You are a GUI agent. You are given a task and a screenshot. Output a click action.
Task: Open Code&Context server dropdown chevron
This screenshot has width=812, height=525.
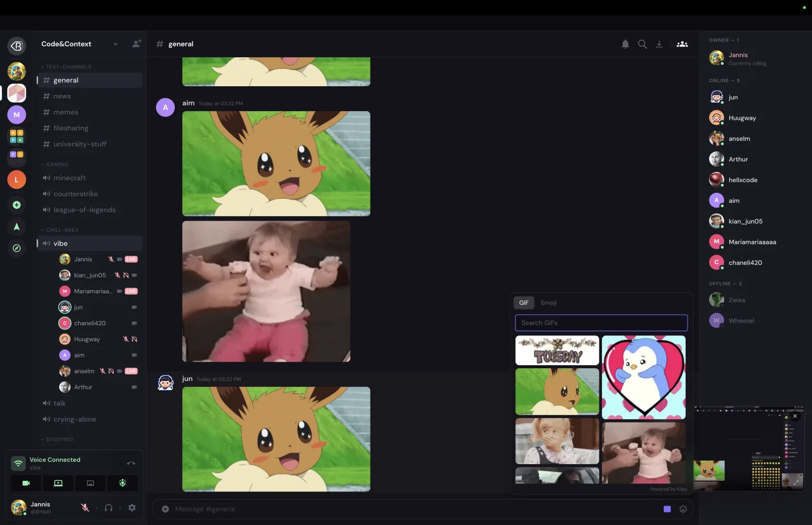116,44
